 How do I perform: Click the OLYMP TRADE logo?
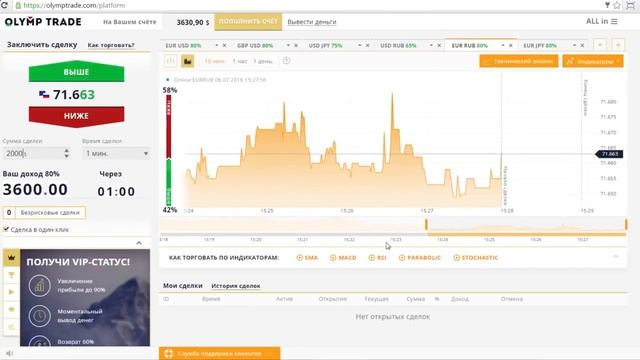[43, 22]
